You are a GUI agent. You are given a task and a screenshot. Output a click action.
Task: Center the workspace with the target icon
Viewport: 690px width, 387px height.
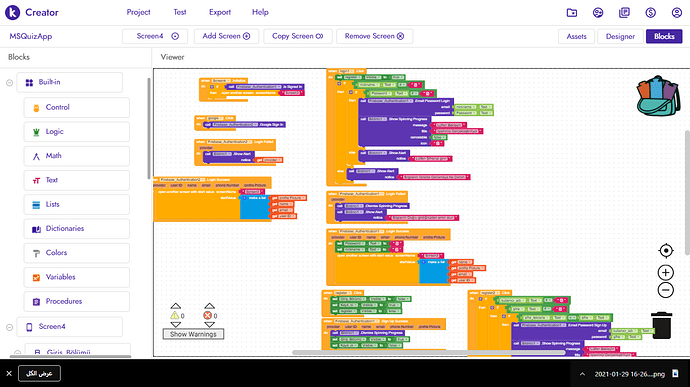pyautogui.click(x=666, y=251)
